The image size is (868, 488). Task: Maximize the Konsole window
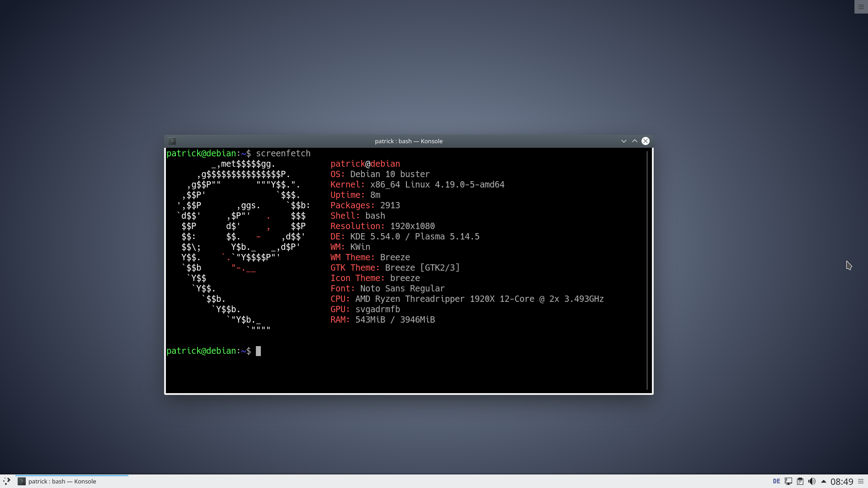click(635, 141)
